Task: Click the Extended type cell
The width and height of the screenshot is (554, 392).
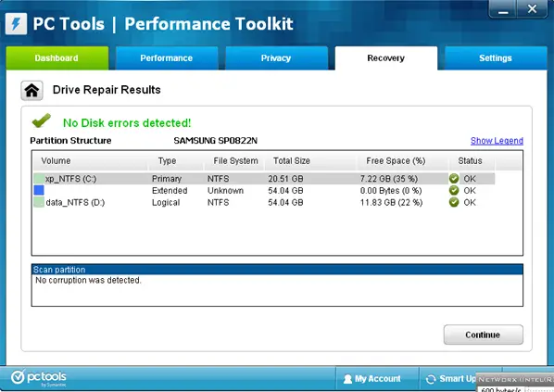Action: [170, 191]
